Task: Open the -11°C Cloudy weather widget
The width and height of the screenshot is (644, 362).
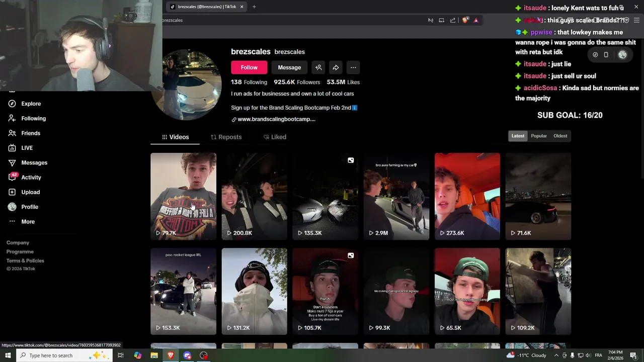Action: [526, 355]
